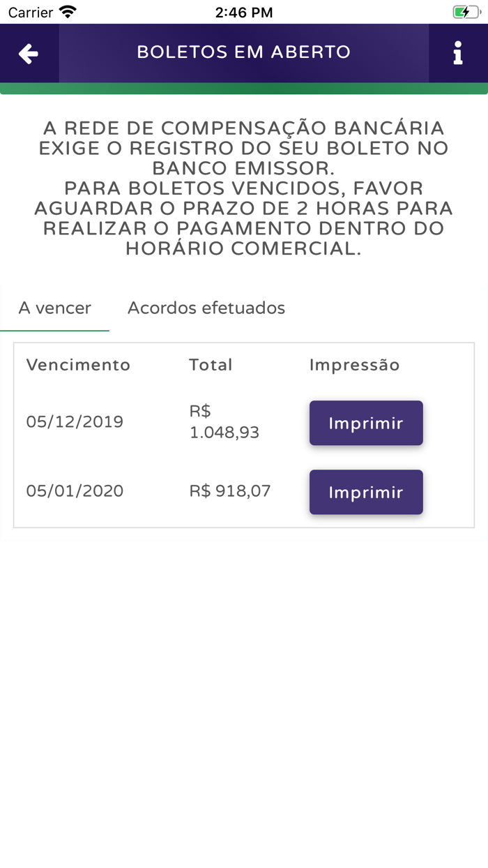Tap the green bar below the header

click(243, 89)
